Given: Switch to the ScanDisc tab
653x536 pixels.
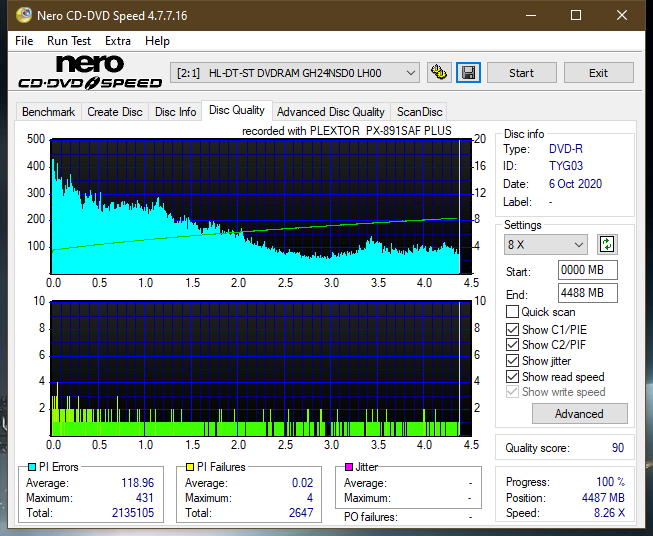Looking at the screenshot, I should (x=419, y=112).
